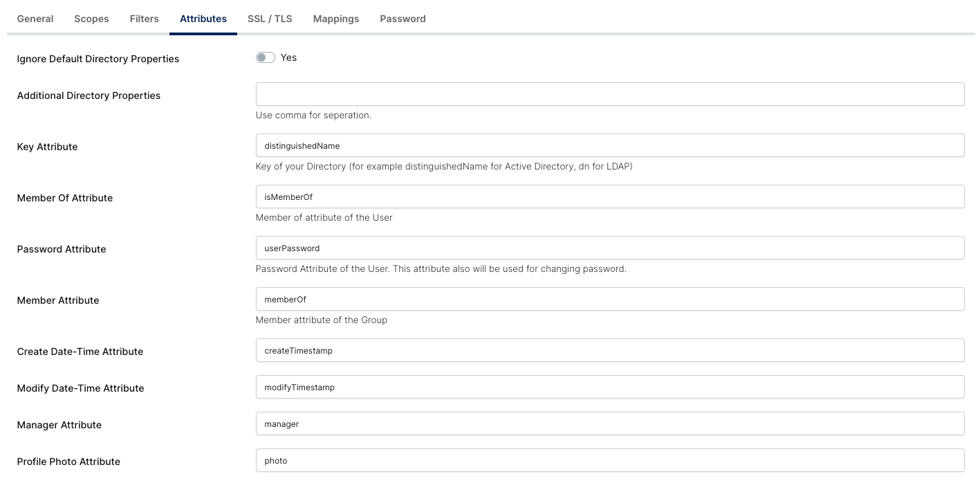This screenshot has width=980, height=483.
Task: Select the Attributes tab
Action: (203, 19)
